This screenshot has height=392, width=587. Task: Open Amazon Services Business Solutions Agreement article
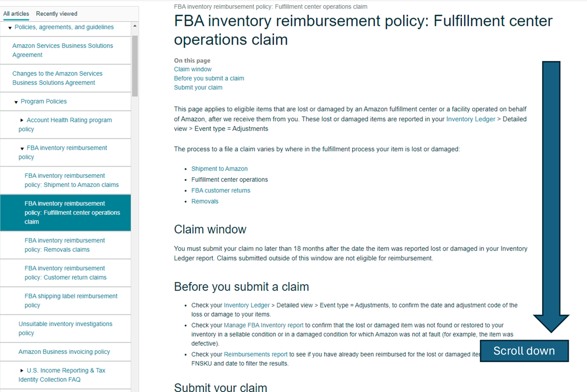click(x=63, y=50)
